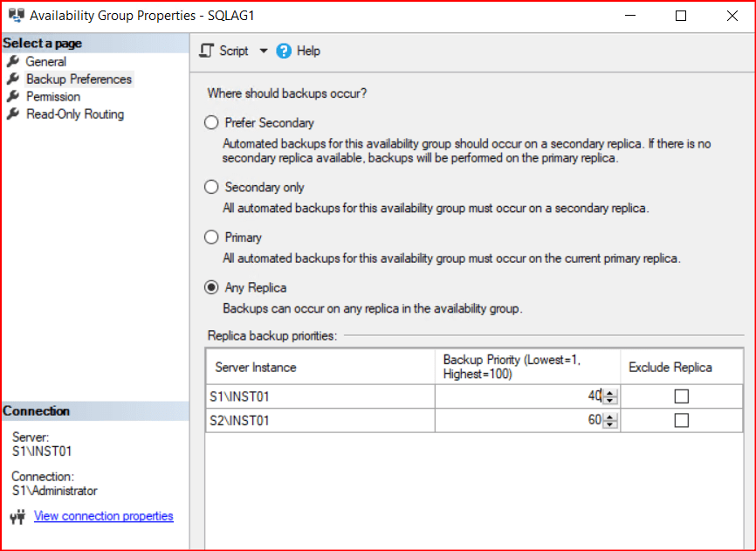The image size is (756, 551).
Task: Select the Secondary only radio option
Action: [211, 187]
